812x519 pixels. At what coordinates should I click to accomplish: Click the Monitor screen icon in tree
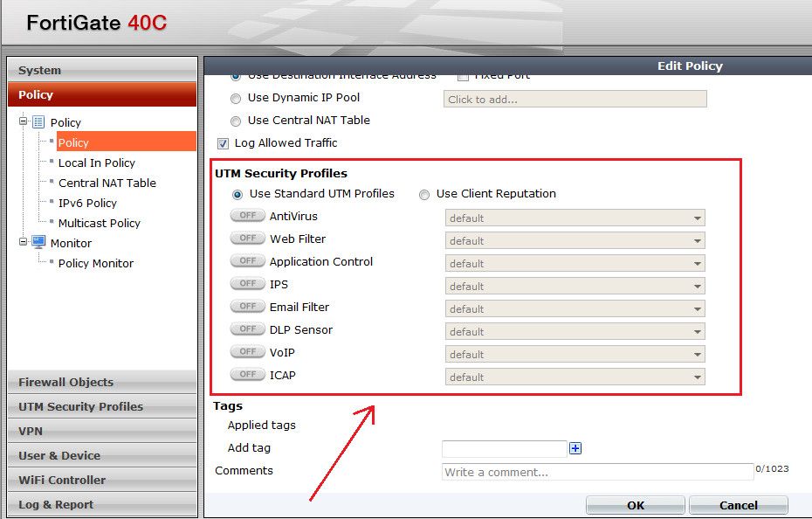point(38,242)
